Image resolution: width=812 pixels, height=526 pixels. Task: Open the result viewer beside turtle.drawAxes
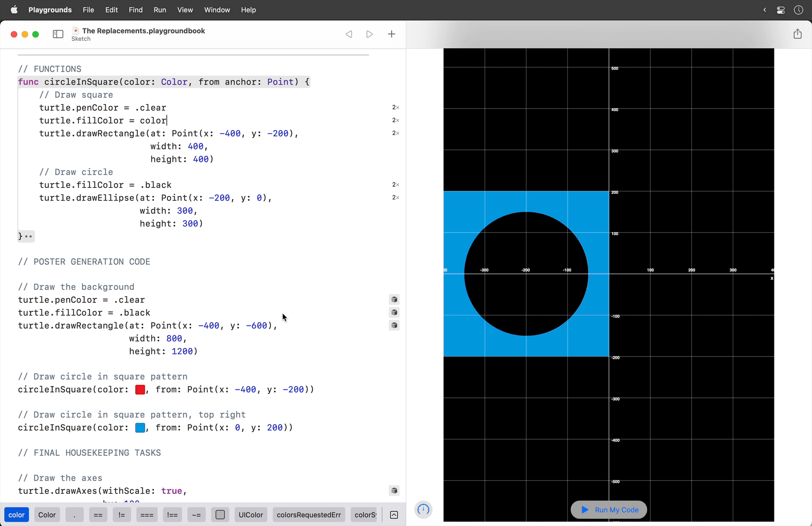pyautogui.click(x=394, y=490)
